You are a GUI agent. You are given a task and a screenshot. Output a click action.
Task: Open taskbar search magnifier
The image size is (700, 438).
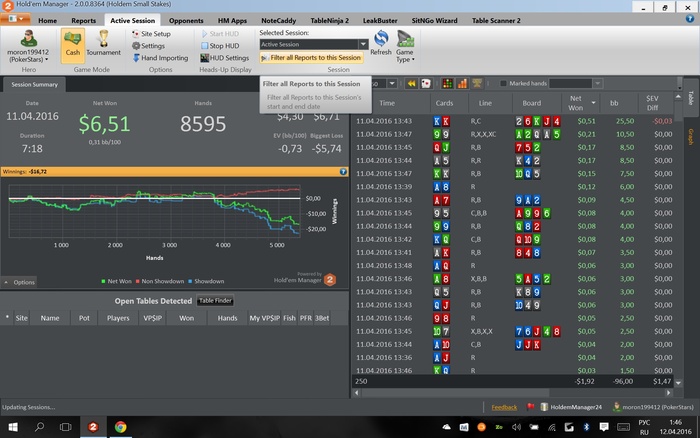click(x=39, y=427)
